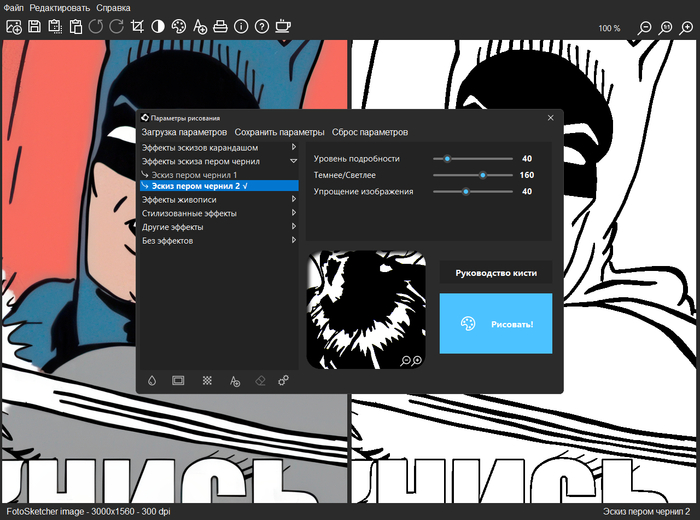Click the Рисовать! button
Viewport: 700px width, 520px height.
tap(496, 324)
